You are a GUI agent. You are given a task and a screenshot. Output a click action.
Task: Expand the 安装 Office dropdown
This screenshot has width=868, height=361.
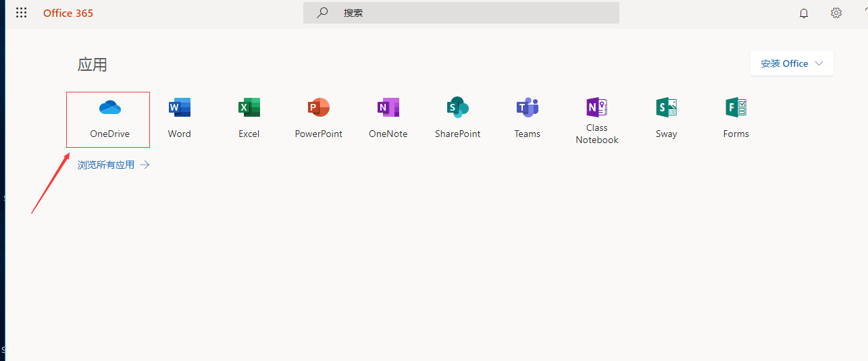pos(792,63)
